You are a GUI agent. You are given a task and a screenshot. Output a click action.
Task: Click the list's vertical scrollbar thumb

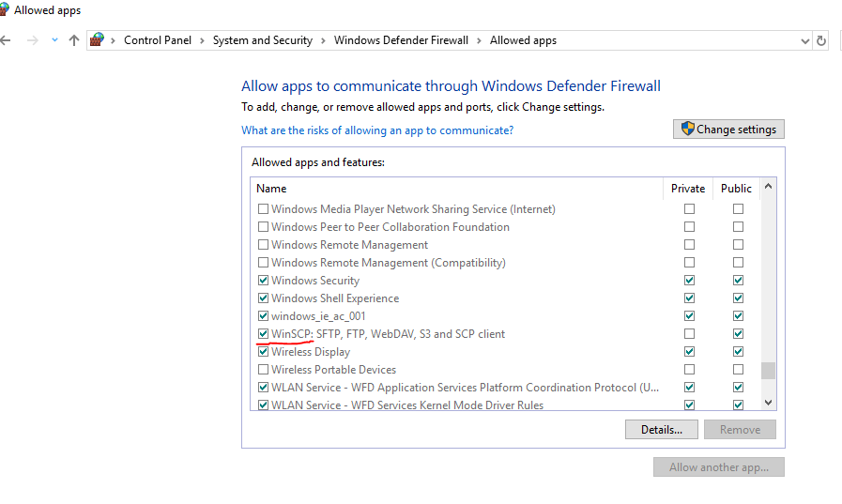(769, 371)
